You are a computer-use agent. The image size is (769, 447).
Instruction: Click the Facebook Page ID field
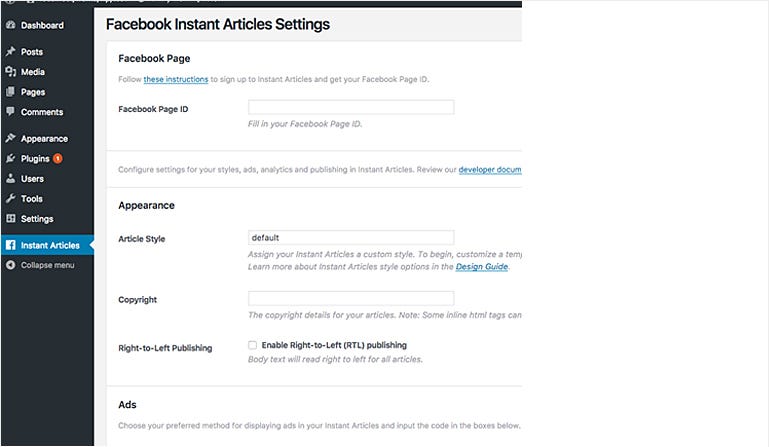[351, 107]
